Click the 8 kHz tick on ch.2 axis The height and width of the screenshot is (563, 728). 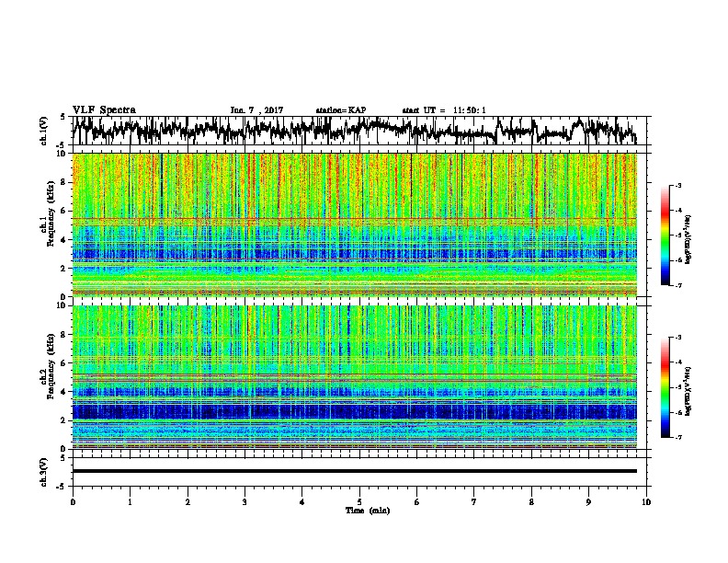pyautogui.click(x=63, y=335)
